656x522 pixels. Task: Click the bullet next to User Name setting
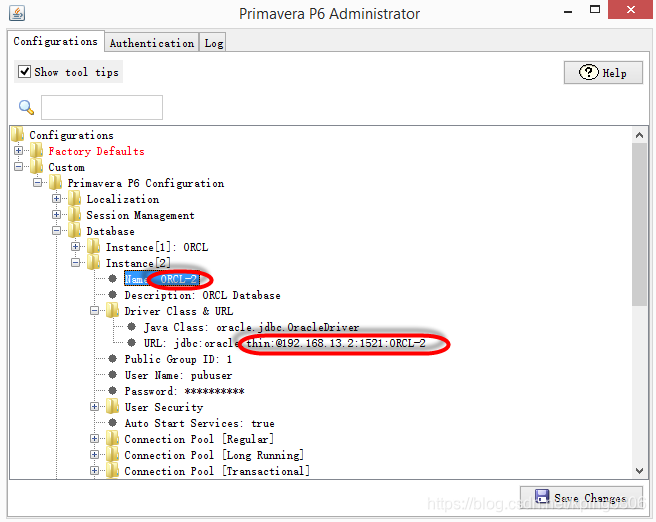click(x=113, y=374)
